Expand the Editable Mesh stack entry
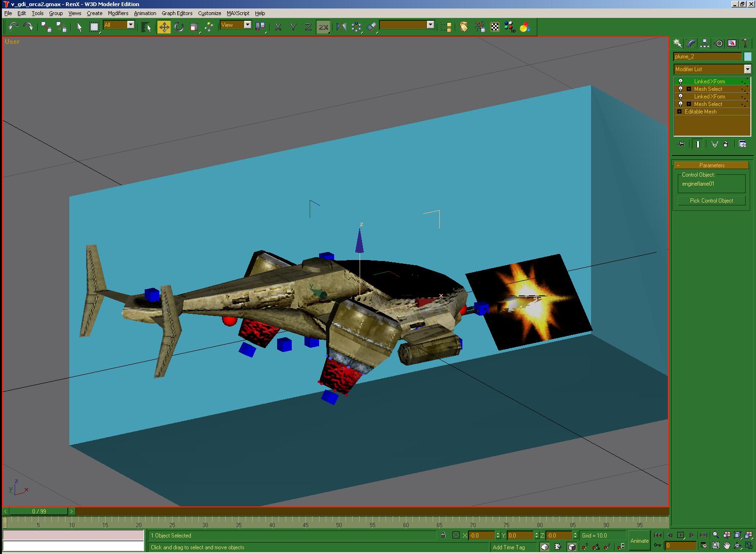The image size is (756, 554). pyautogui.click(x=679, y=112)
